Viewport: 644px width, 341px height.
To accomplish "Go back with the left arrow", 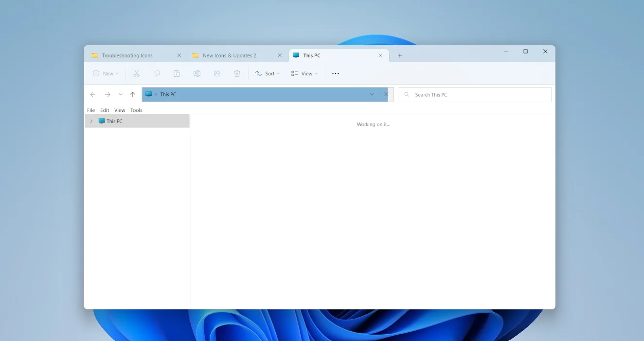I will tap(93, 94).
